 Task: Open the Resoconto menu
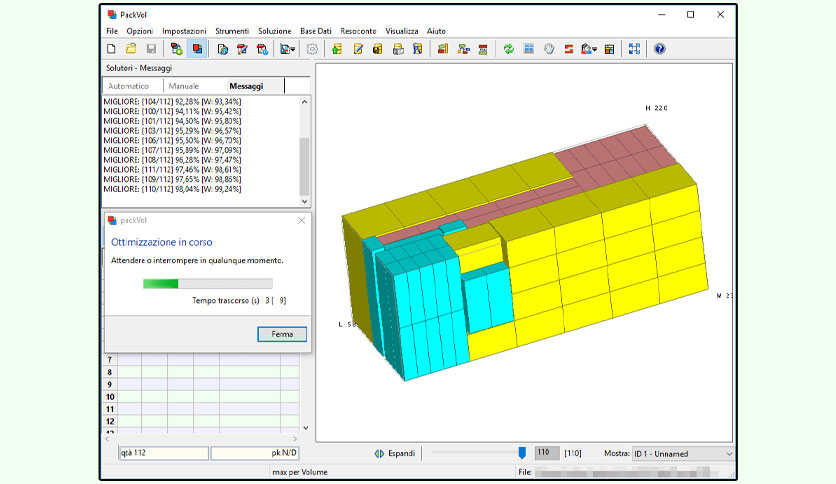(358, 31)
